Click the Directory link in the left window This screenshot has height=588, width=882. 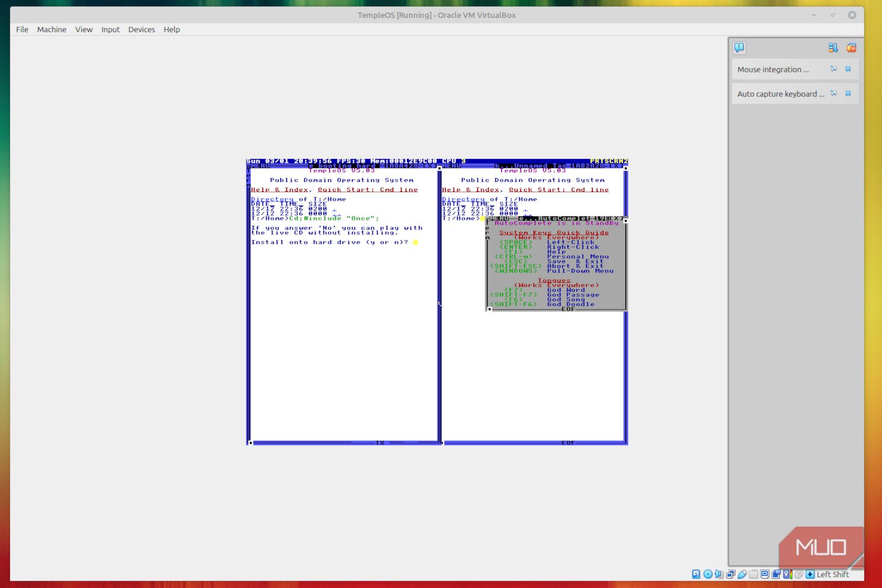tap(272, 199)
